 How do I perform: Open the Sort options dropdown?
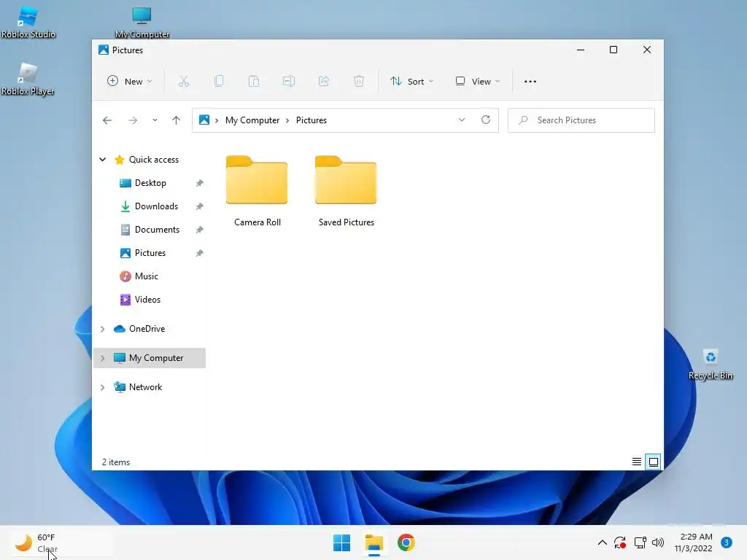[412, 82]
